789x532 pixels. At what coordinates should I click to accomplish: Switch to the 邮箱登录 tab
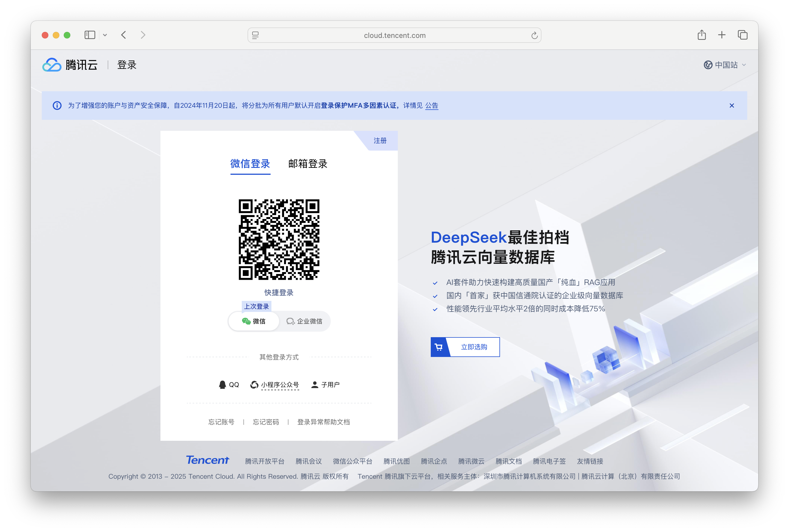point(308,164)
